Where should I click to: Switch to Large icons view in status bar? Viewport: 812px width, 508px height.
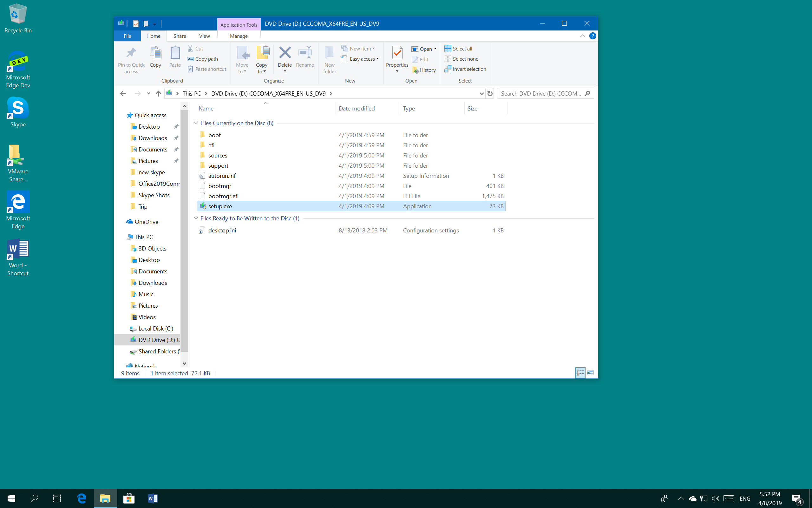(590, 373)
